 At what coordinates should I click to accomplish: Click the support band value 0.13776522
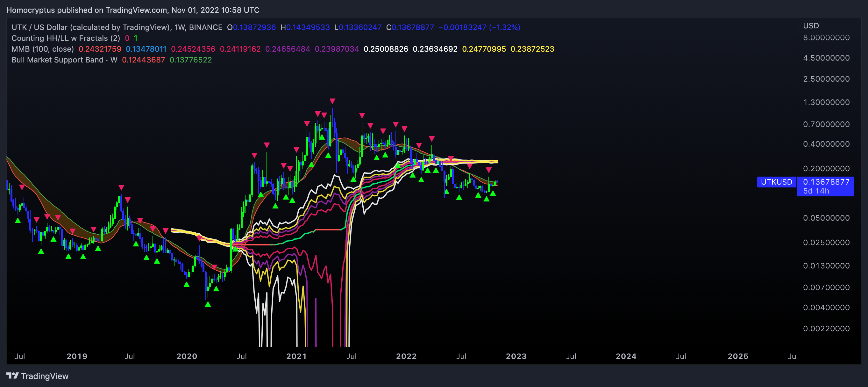pos(191,60)
